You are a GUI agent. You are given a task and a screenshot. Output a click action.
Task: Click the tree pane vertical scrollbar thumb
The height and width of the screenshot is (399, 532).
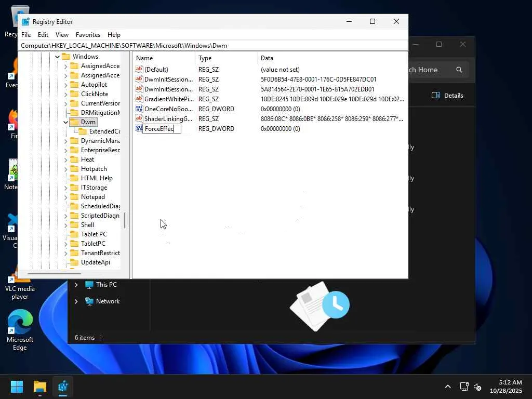coord(125,220)
